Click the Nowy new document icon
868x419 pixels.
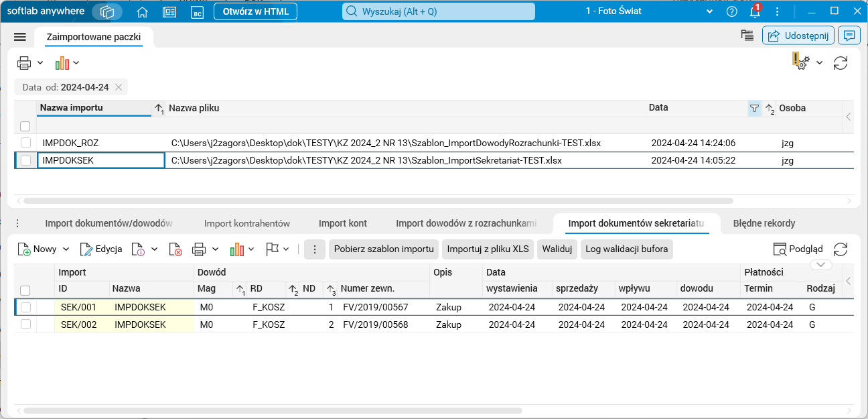point(24,249)
